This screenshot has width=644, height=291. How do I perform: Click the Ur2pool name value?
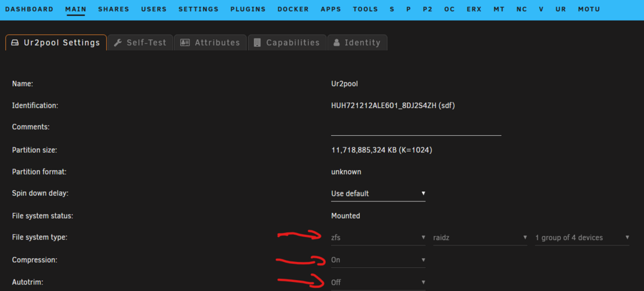345,84
